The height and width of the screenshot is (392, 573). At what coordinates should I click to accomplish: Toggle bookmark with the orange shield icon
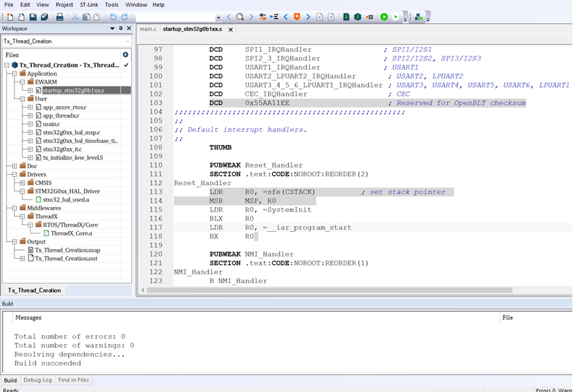297,17
